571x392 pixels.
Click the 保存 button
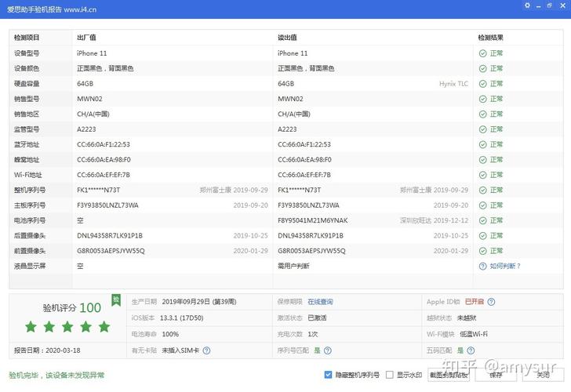496,375
